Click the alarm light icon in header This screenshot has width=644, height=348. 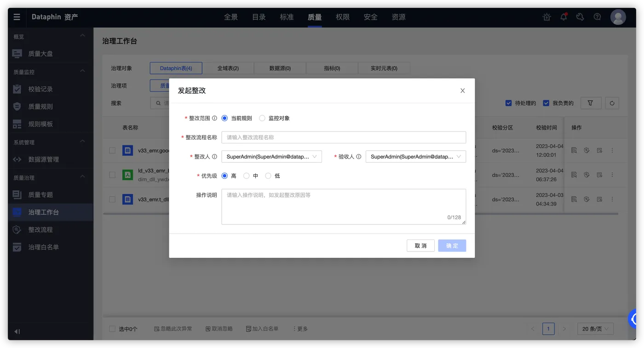pos(546,17)
